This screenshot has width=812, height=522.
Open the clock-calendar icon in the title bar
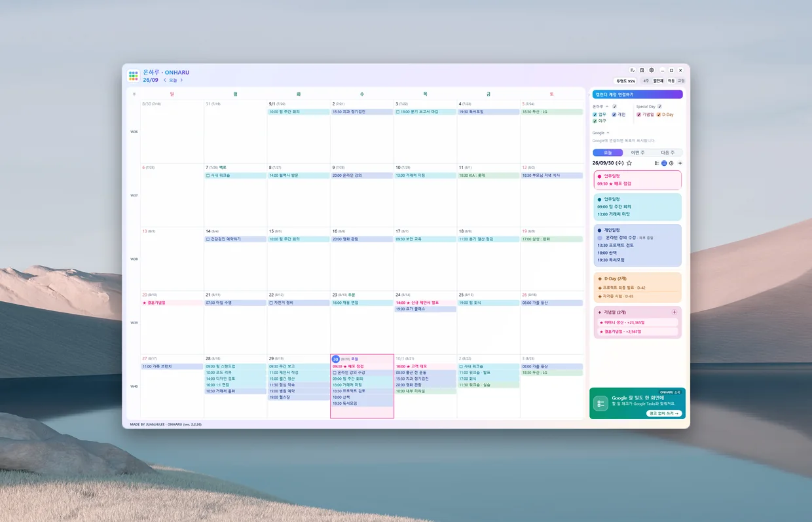click(642, 70)
